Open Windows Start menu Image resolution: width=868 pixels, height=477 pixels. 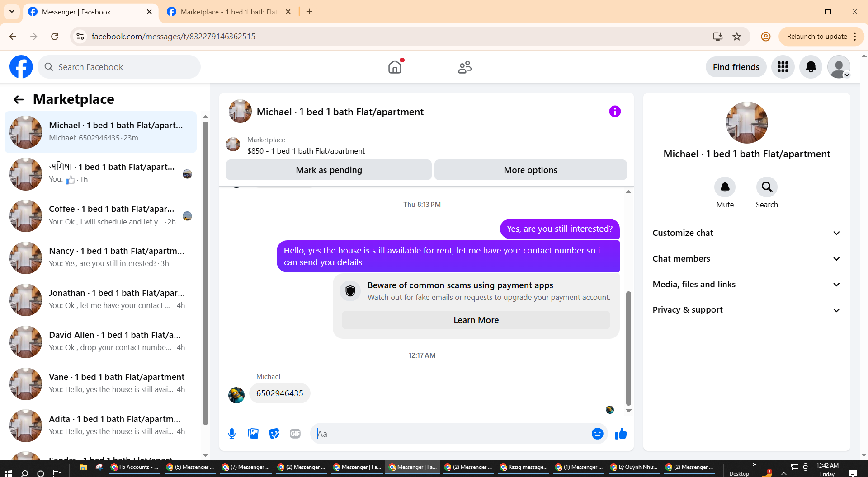(8, 473)
